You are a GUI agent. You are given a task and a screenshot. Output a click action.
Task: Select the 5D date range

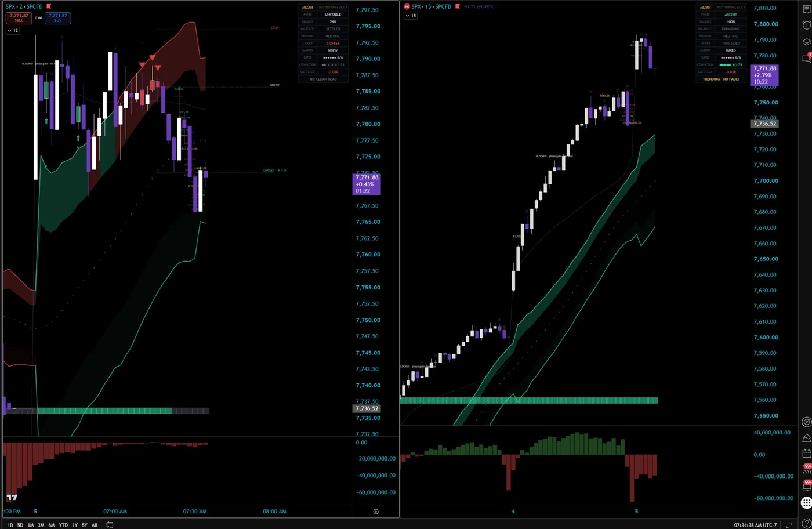tap(20, 525)
